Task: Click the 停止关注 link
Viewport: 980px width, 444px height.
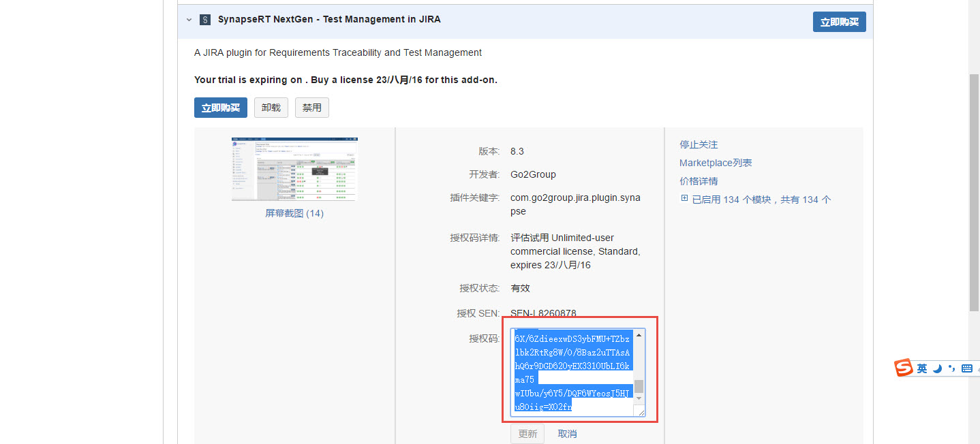Action: coord(699,144)
